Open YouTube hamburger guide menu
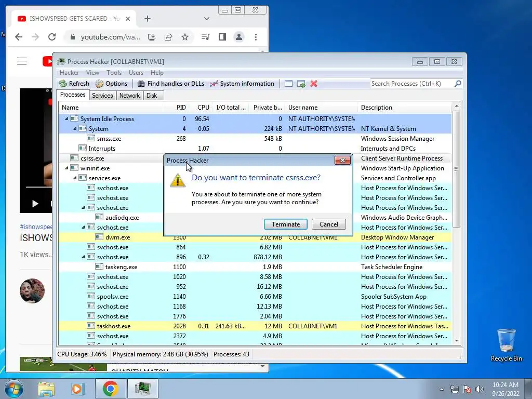This screenshot has height=399, width=532. 22,61
